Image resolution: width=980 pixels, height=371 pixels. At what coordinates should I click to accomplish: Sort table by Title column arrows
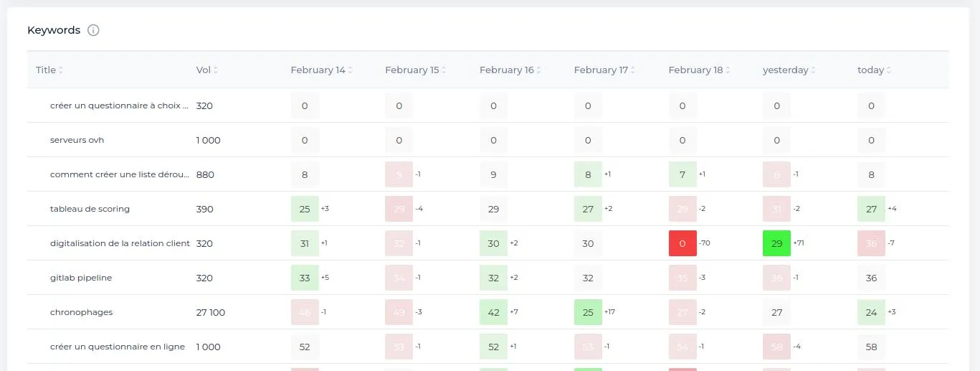(61, 70)
